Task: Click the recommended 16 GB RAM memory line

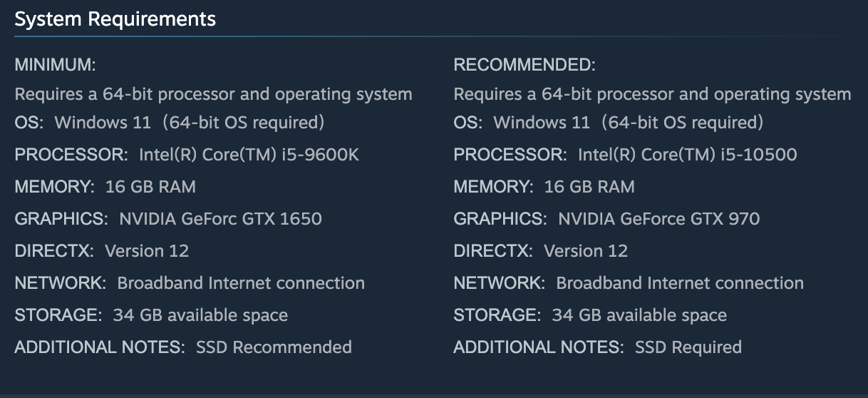Action: 544,187
